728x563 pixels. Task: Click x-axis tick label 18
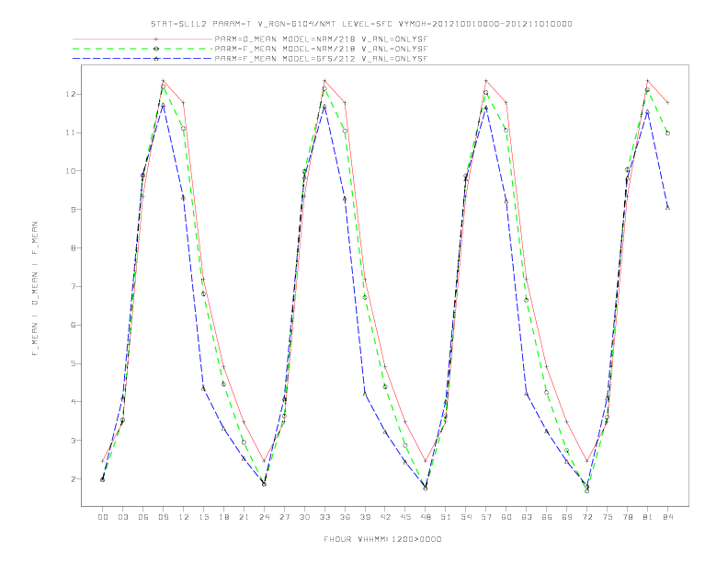coord(223,517)
